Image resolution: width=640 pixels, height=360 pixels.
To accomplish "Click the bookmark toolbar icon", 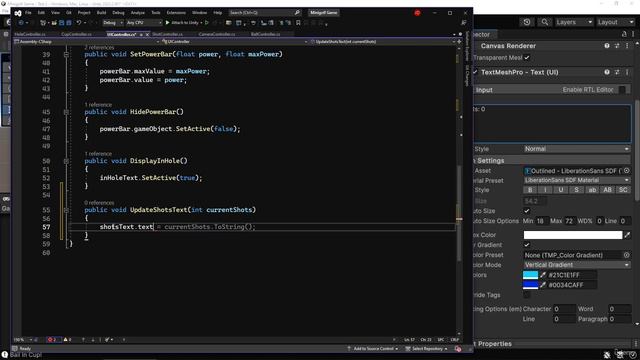I will click(x=298, y=23).
